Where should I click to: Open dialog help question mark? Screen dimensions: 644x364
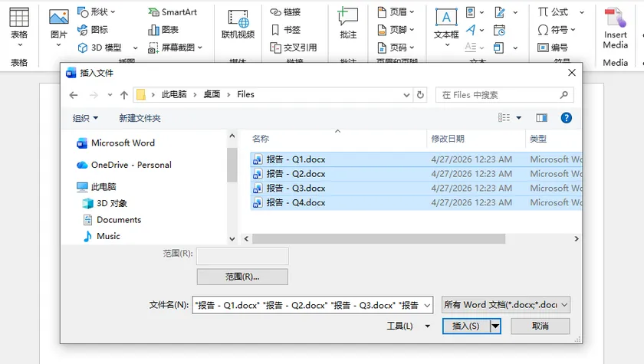point(566,118)
